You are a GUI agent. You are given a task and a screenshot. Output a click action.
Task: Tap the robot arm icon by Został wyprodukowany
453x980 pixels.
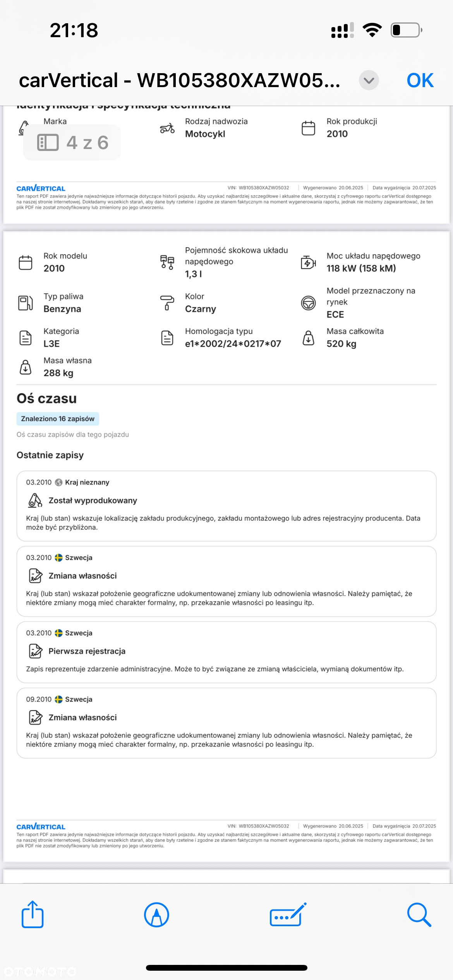pos(35,500)
